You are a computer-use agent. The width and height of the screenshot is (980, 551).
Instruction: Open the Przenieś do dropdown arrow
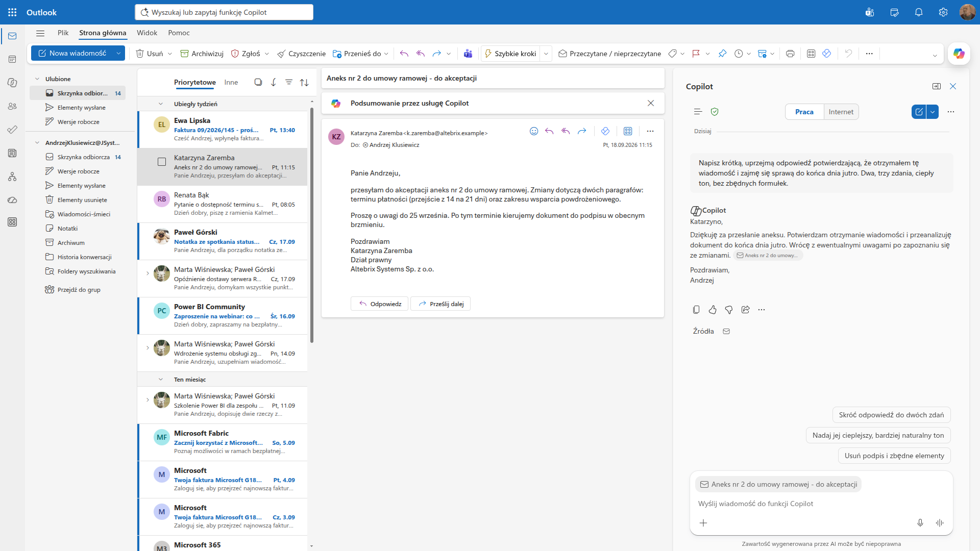coord(386,54)
